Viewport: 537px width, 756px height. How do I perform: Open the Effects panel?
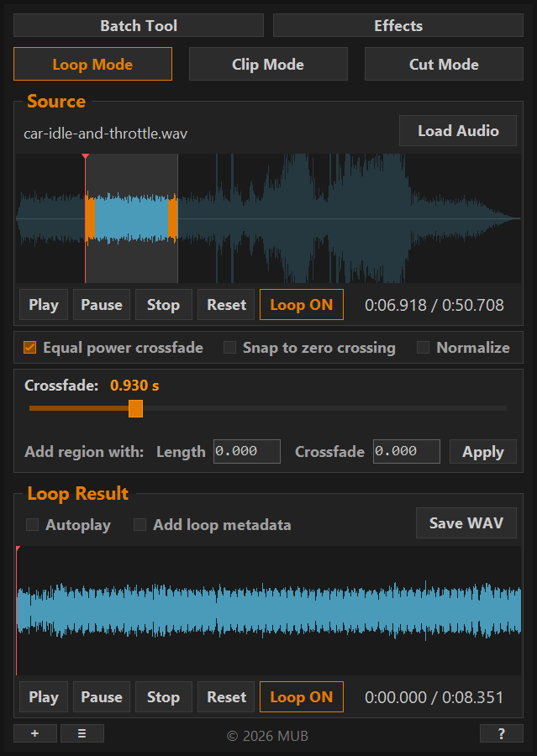click(x=398, y=25)
